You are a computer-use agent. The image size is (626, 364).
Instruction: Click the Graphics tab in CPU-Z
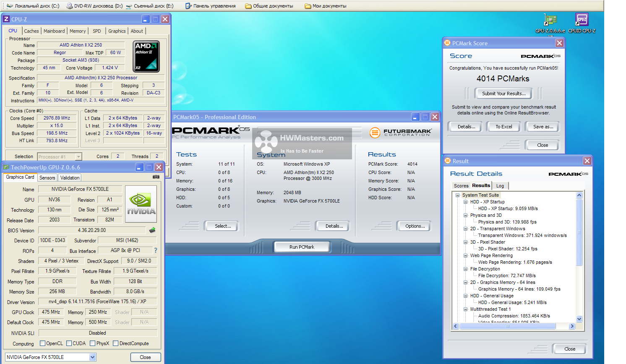pyautogui.click(x=117, y=31)
